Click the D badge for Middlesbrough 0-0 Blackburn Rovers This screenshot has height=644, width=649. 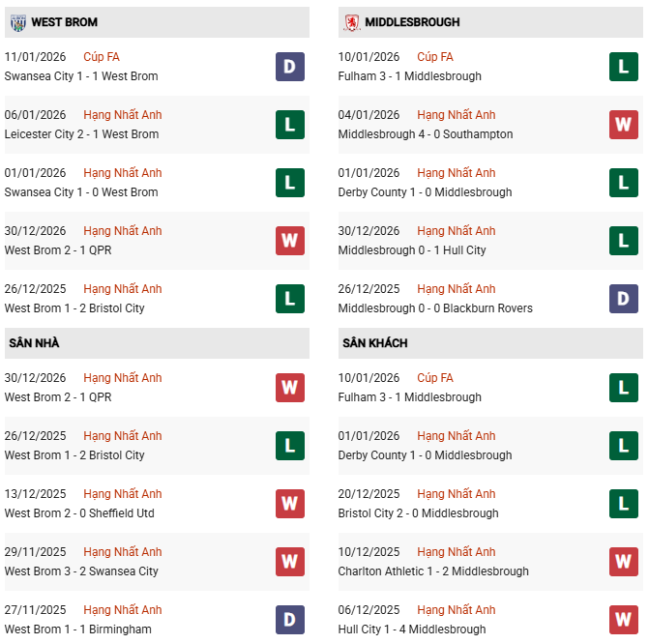coord(623,299)
